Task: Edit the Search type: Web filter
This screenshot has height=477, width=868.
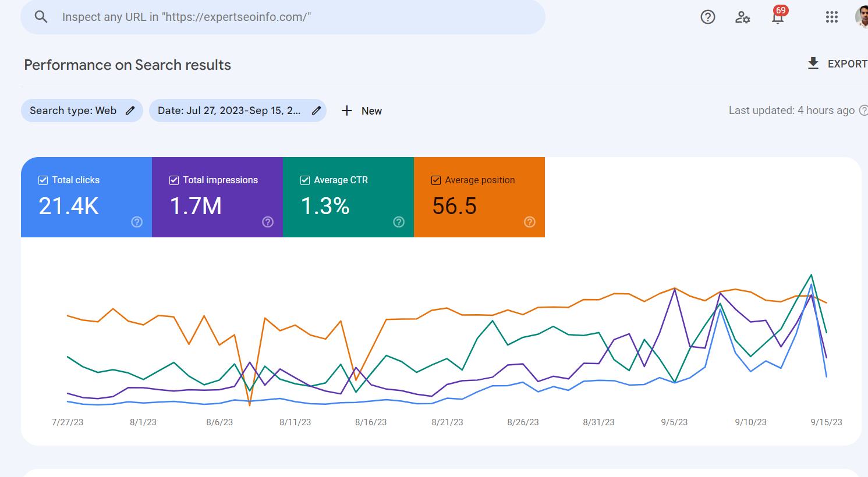Action: pyautogui.click(x=82, y=111)
